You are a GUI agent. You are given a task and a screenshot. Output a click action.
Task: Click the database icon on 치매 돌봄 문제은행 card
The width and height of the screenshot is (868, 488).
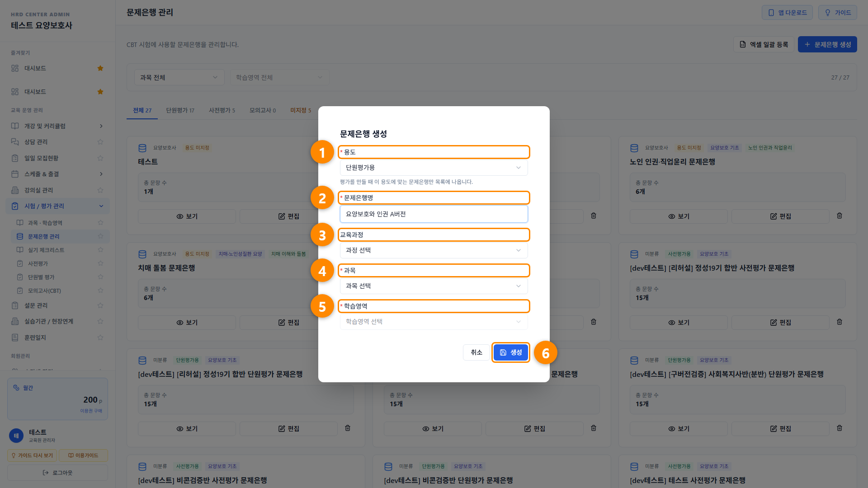(x=142, y=254)
